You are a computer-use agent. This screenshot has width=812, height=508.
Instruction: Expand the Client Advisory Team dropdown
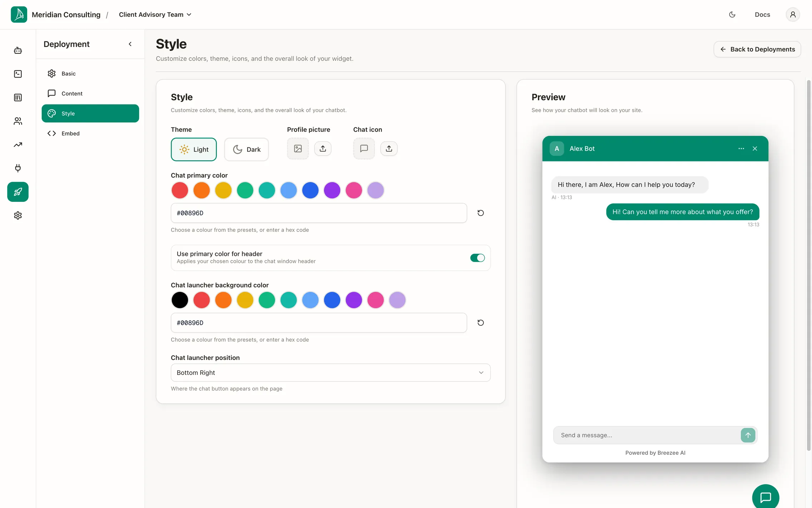(x=155, y=15)
